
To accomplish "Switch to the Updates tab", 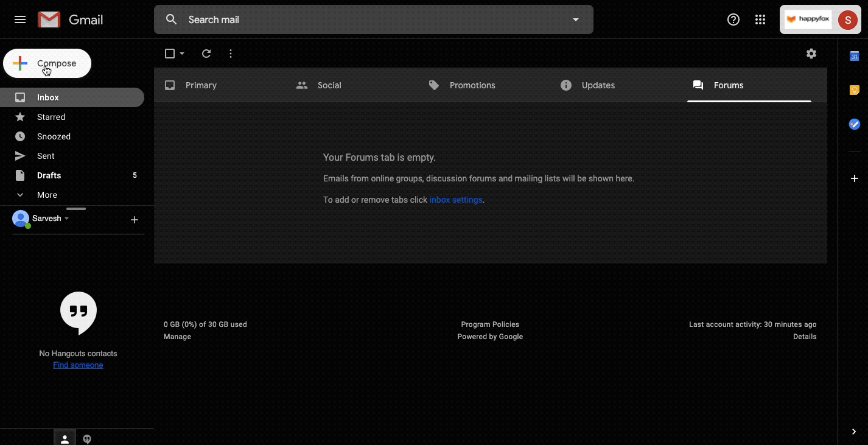I will click(x=598, y=85).
